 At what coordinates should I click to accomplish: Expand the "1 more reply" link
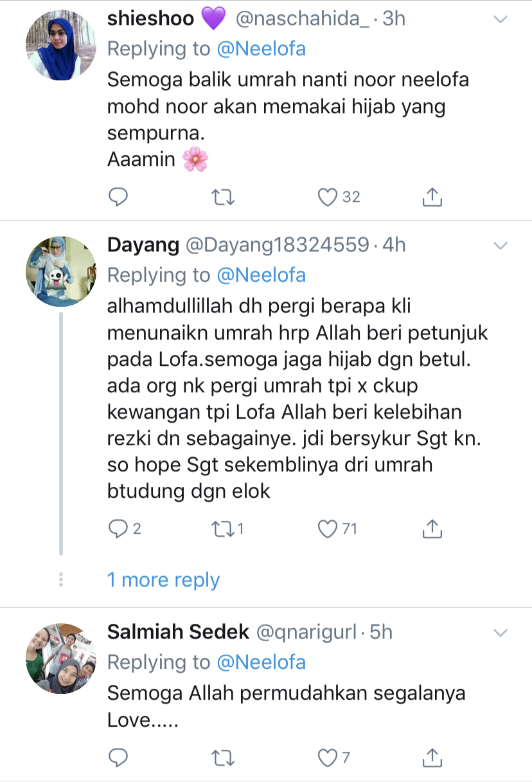pos(163,580)
